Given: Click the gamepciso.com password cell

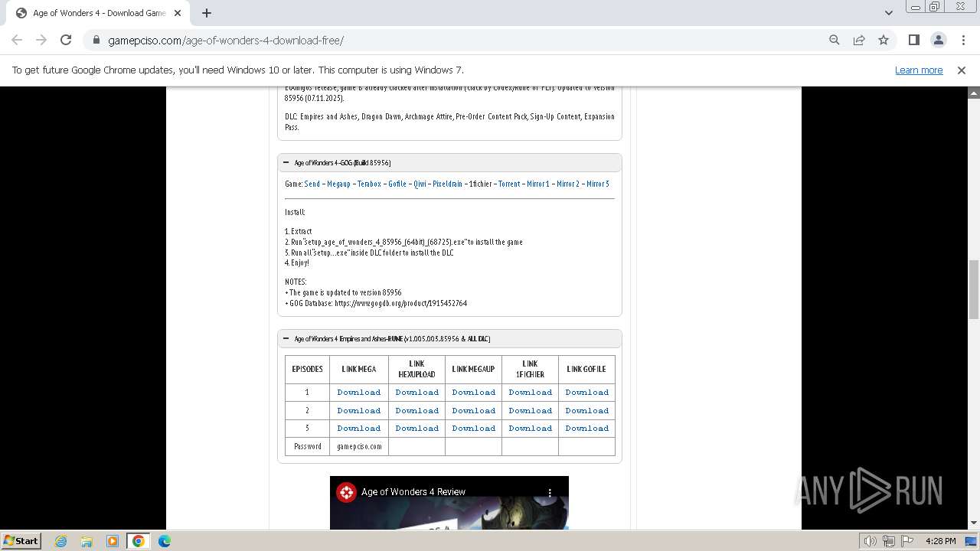Looking at the screenshot, I should 359,446.
